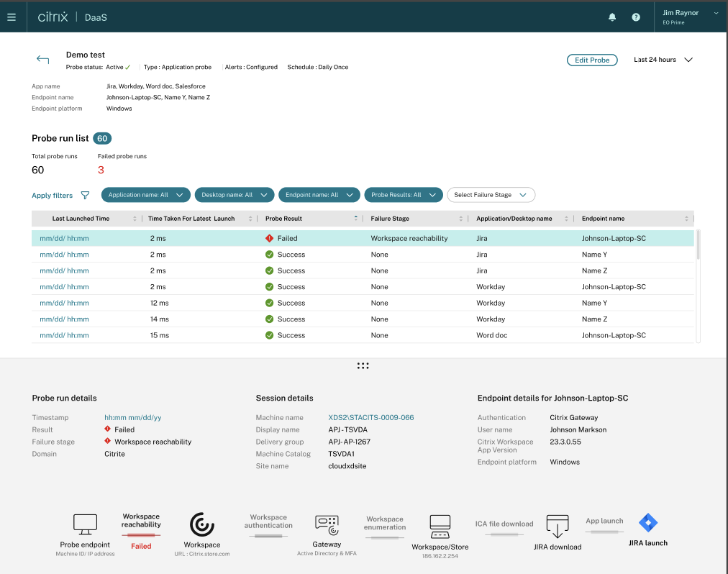
Task: Click the Workspace reachability failure stage cell
Action: tap(409, 238)
